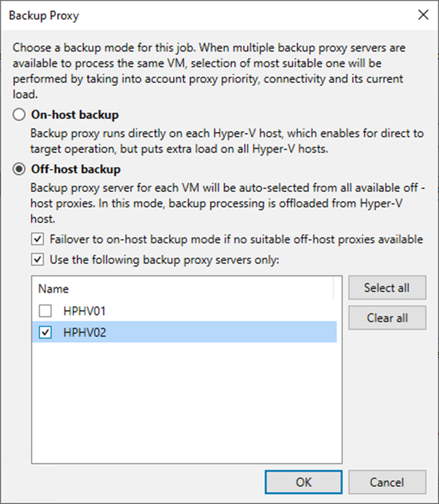Select all proxies using Select all
The image size is (439, 504).
pos(387,288)
